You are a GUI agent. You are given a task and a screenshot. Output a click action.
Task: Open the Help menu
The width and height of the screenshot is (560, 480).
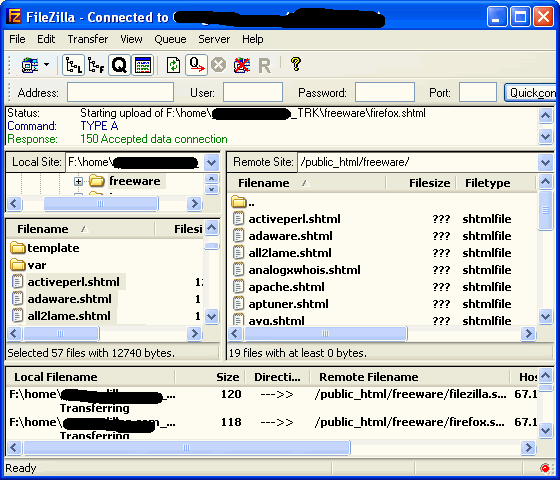tap(252, 39)
